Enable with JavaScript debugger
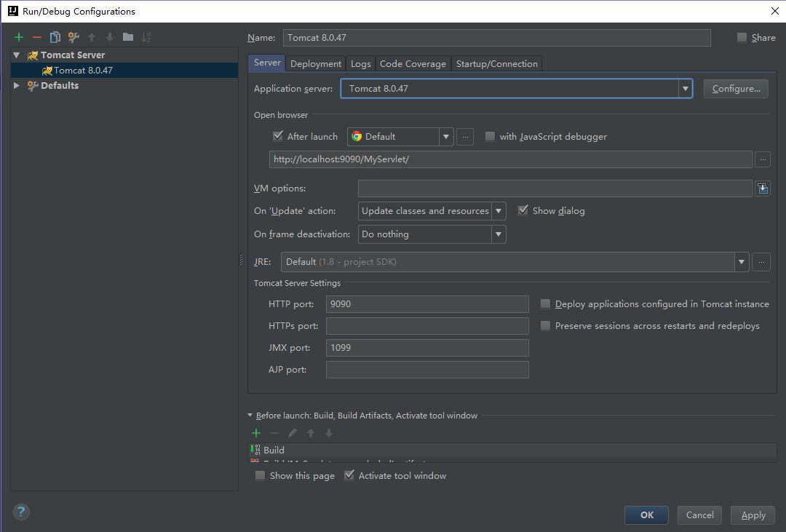786x532 pixels. [491, 136]
